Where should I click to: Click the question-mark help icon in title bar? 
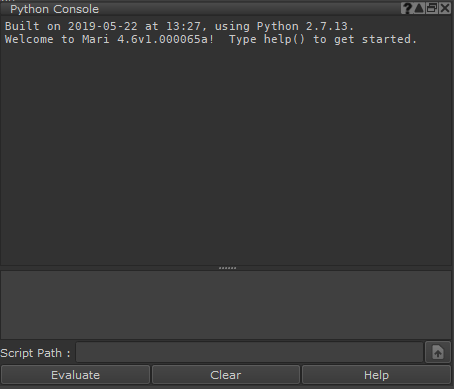click(x=406, y=8)
